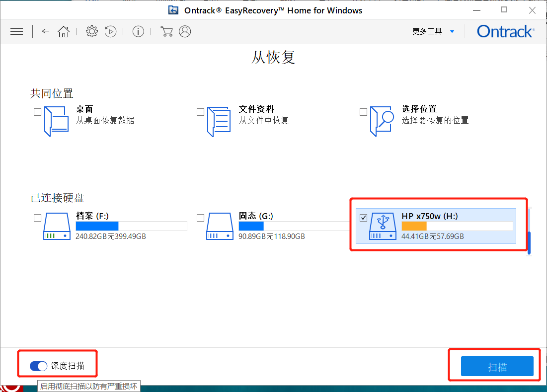The height and width of the screenshot is (392, 547).
Task: Click the 文件资料 title text
Action: click(x=256, y=109)
